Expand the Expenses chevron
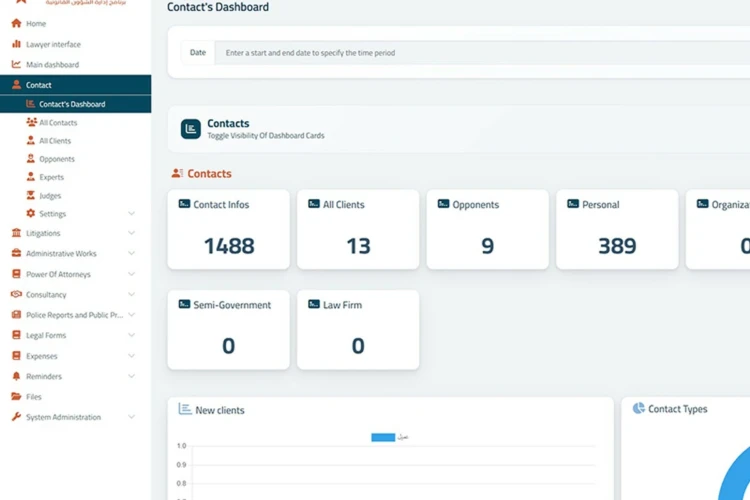Screen dimensions: 750x500 (131, 356)
